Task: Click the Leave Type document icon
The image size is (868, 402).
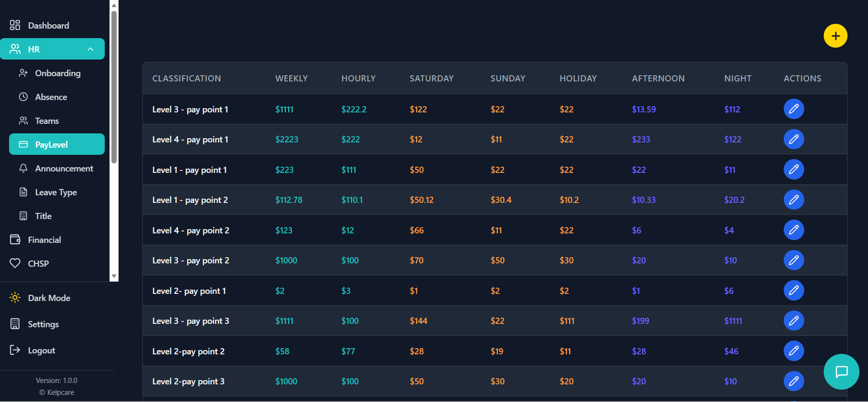Action: coord(23,192)
